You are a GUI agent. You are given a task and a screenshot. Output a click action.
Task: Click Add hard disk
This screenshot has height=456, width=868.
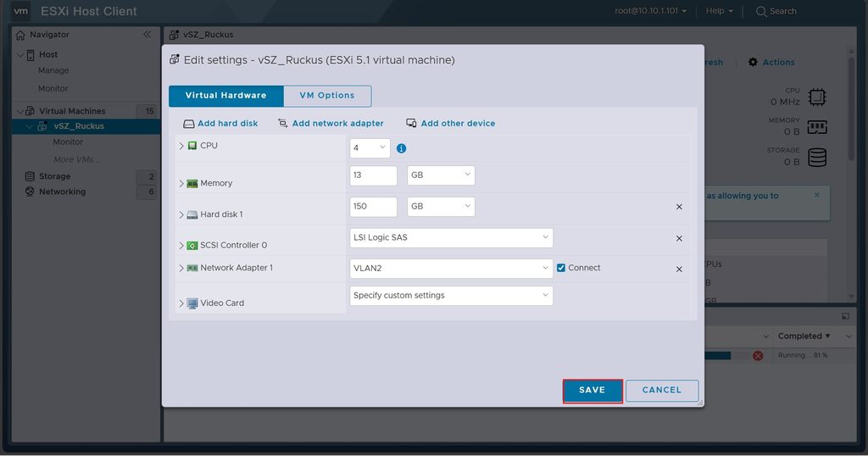pos(227,124)
